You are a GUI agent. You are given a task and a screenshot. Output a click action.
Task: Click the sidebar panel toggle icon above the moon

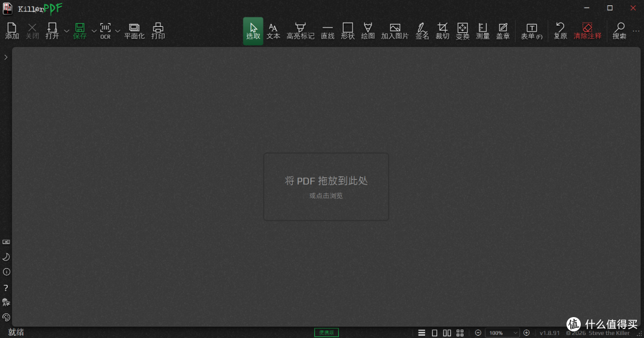point(6,242)
